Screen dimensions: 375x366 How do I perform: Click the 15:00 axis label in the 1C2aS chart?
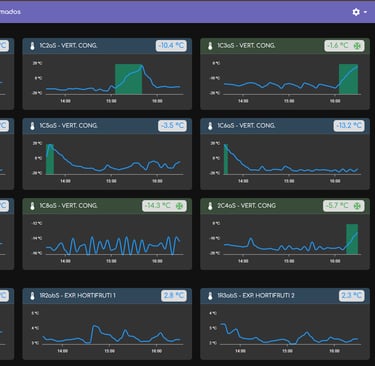point(111,101)
